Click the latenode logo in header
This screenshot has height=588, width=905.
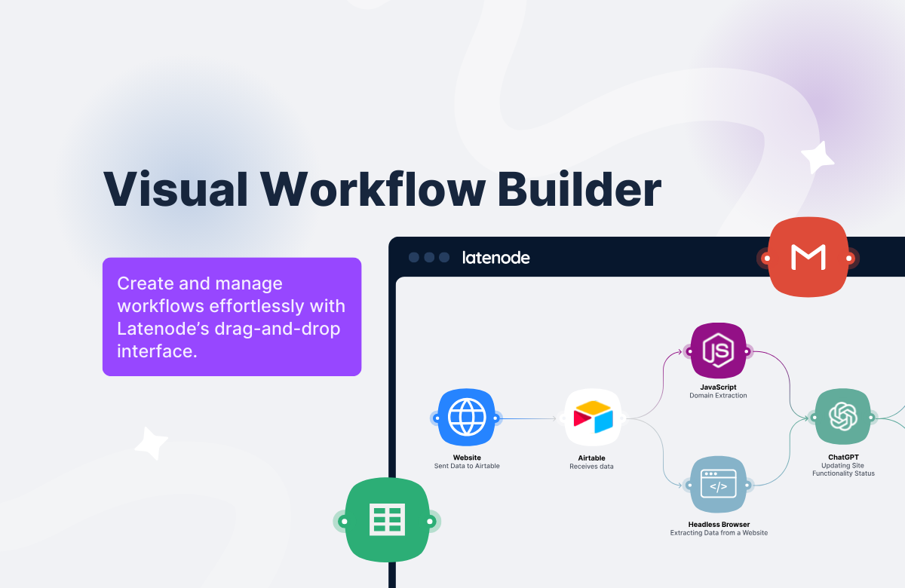point(495,257)
